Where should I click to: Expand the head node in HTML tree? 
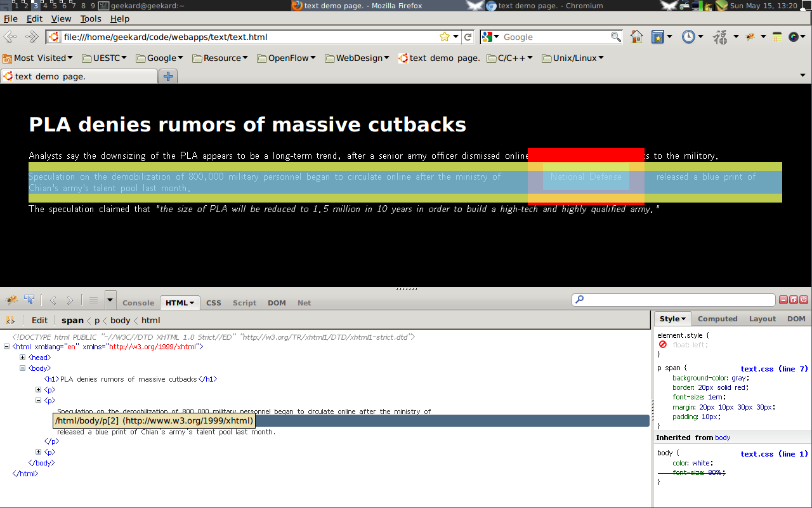[22, 358]
